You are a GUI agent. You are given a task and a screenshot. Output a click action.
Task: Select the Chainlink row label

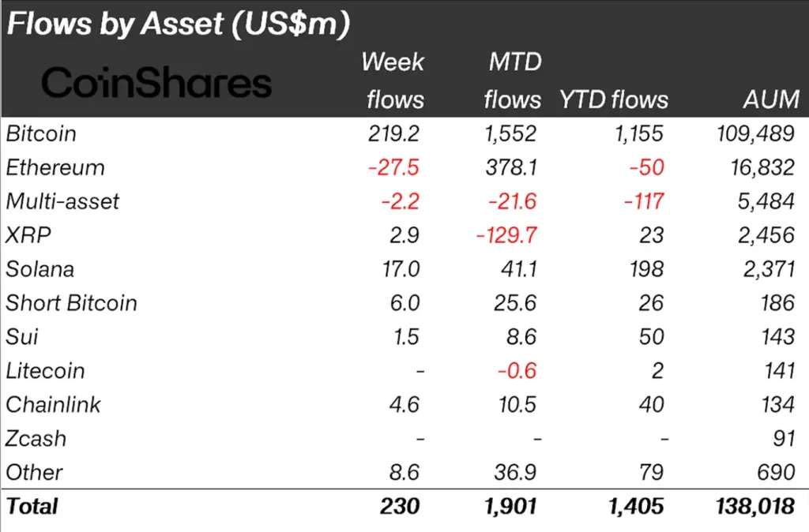[54, 405]
